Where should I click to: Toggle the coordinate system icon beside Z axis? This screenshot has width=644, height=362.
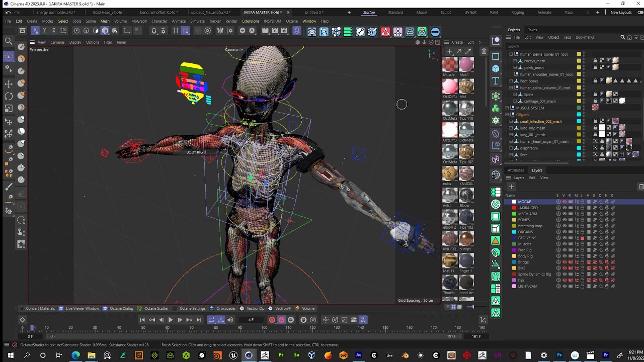click(x=63, y=31)
